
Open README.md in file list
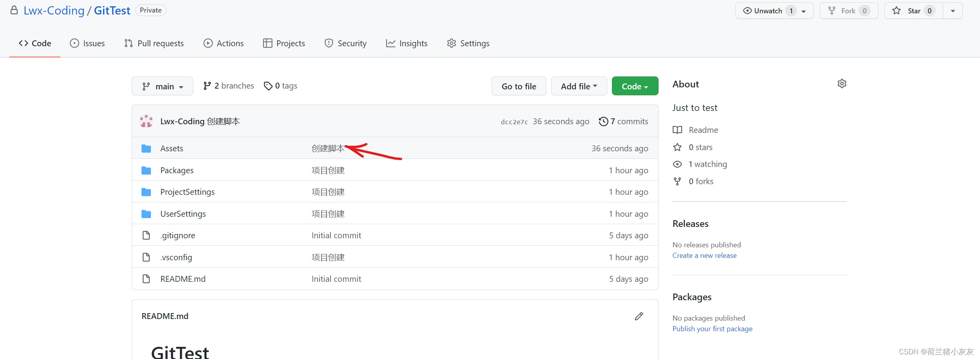(x=183, y=279)
